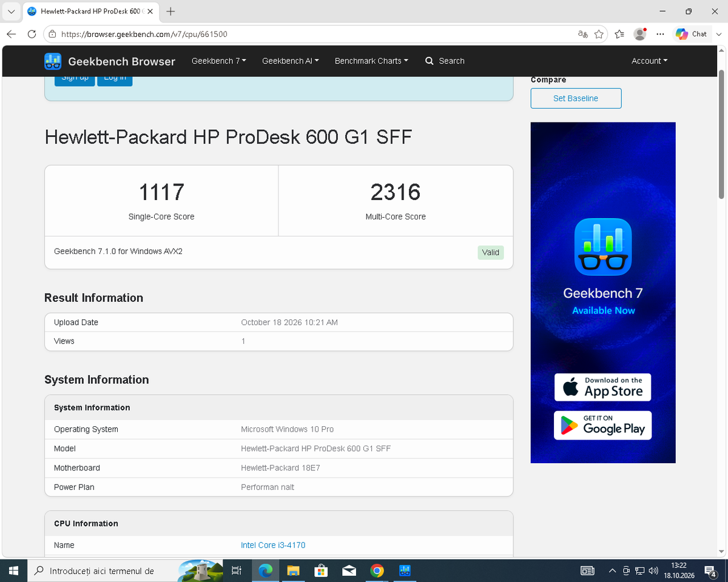
Task: Click the 1117 single-core score
Action: (161, 192)
